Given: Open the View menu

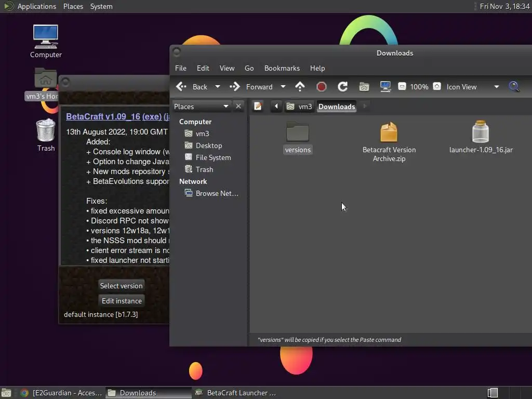Looking at the screenshot, I should (x=227, y=68).
